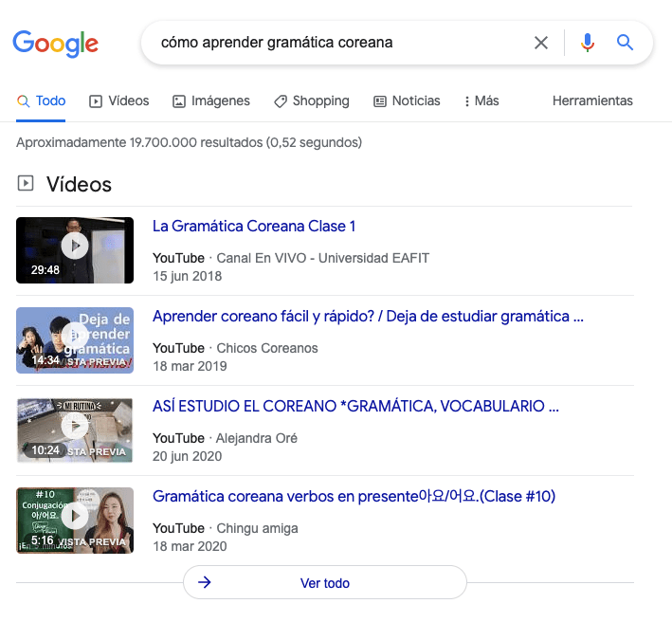Play the 10:24 Mi Rutina thumbnail
The image size is (672, 622).
(x=75, y=430)
